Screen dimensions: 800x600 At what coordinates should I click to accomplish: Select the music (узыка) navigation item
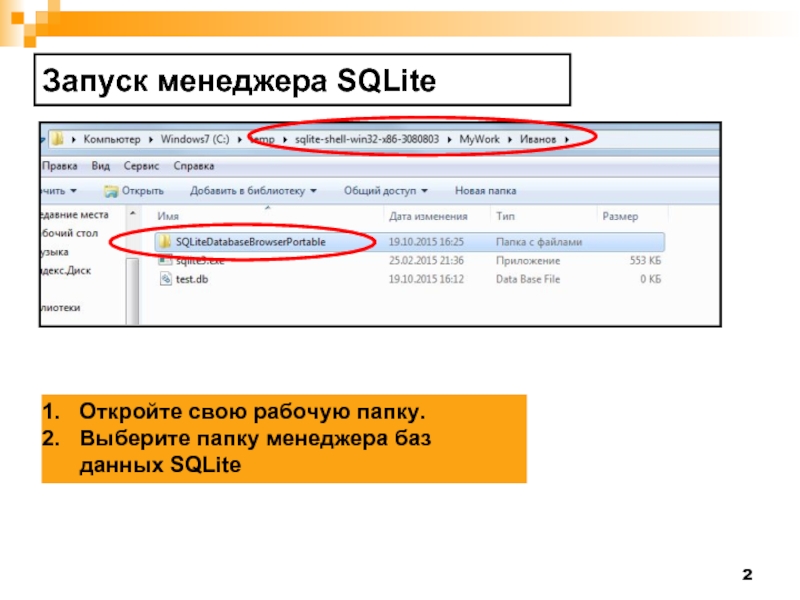(55, 252)
